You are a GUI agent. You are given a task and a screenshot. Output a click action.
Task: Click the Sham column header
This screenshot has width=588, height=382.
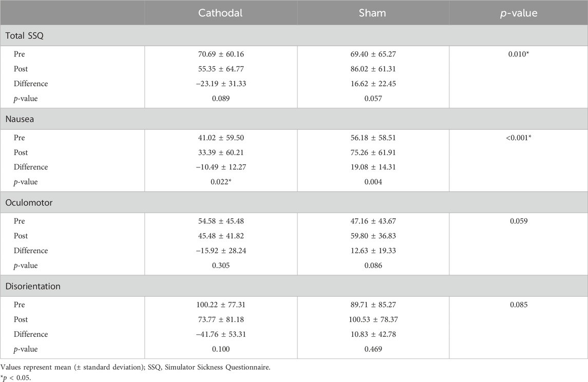(x=373, y=13)
